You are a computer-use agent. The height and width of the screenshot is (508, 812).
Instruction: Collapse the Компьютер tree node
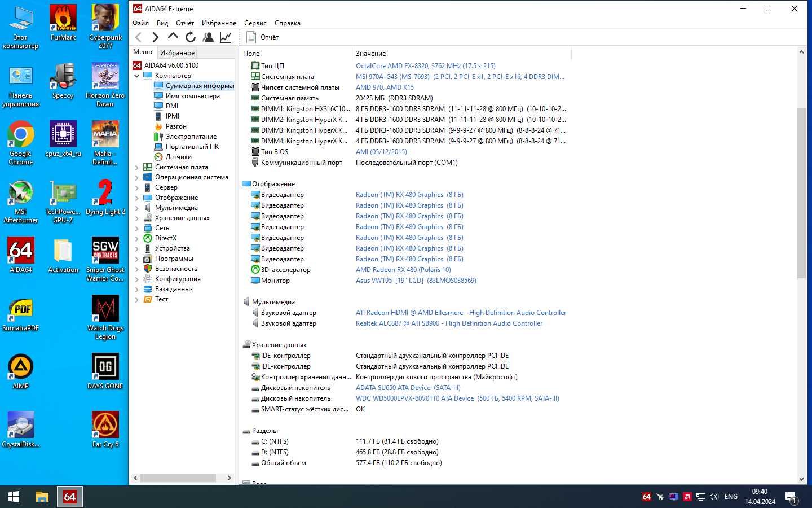[136, 76]
